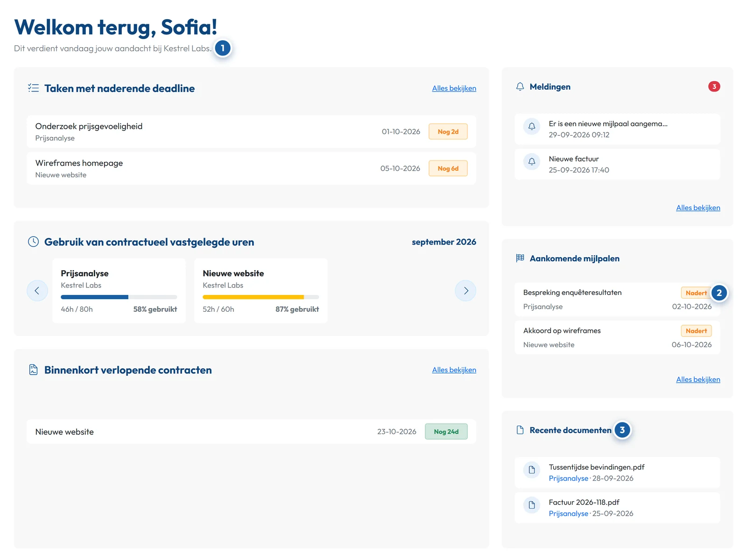Click the Nog 6d deadline badge

coord(448,168)
